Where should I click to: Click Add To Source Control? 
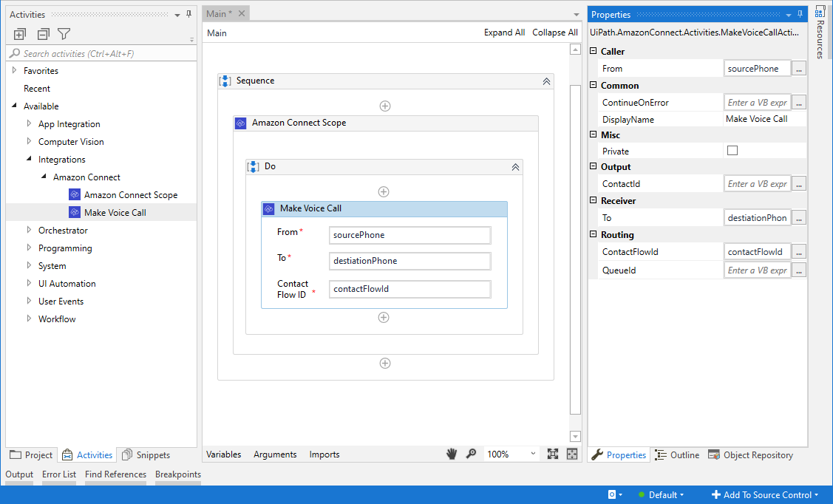[765, 495]
